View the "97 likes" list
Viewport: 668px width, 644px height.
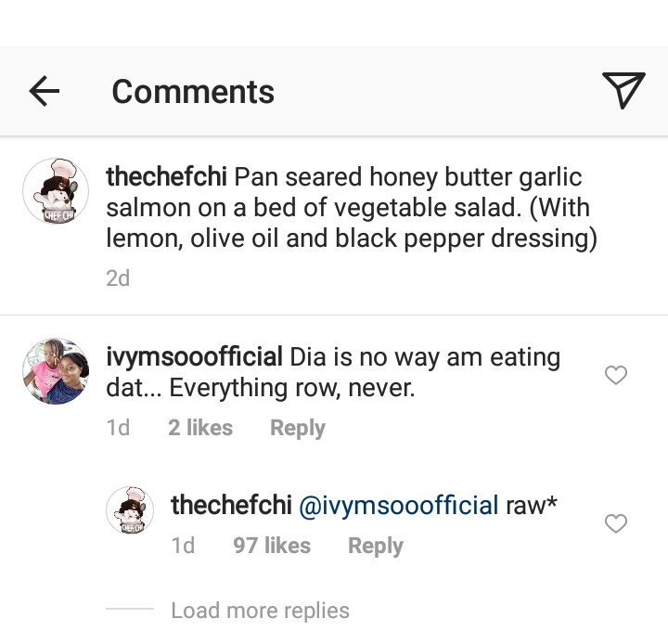point(272,546)
